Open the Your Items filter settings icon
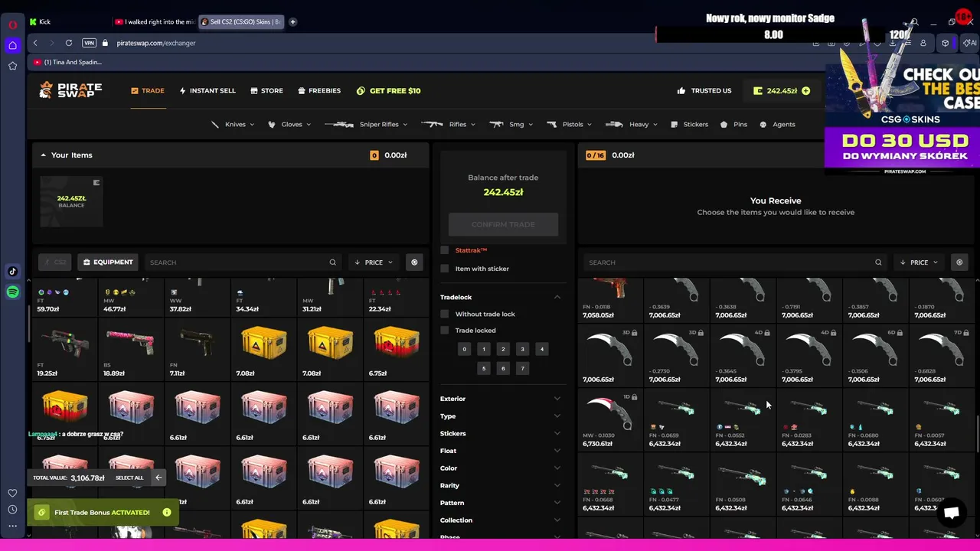Viewport: 980px width, 551px height. pyautogui.click(x=414, y=262)
